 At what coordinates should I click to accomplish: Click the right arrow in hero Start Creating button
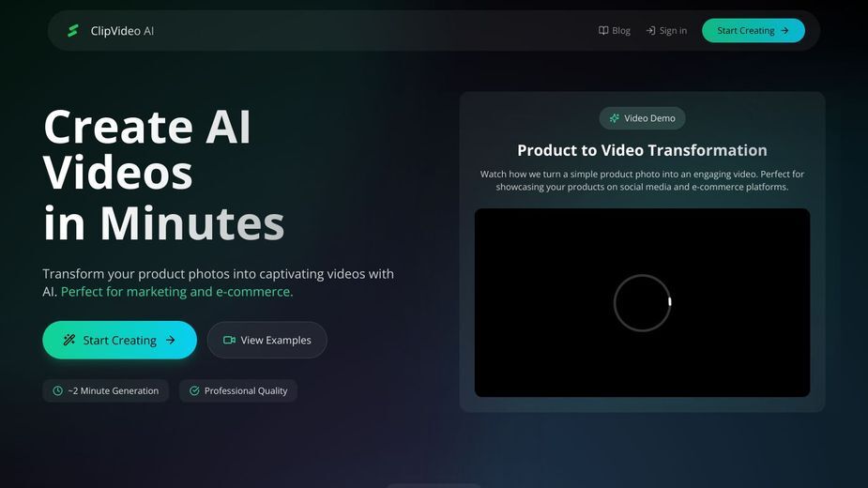tap(171, 340)
